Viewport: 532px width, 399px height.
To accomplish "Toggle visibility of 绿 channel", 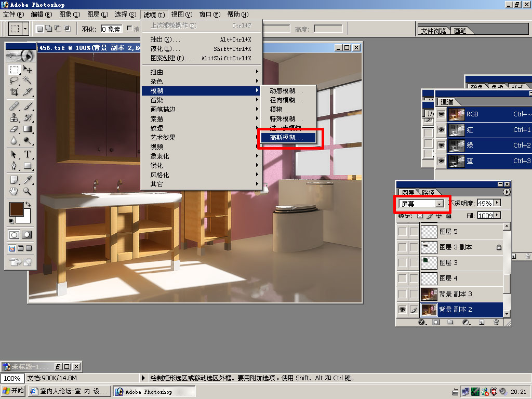I will pyautogui.click(x=441, y=145).
